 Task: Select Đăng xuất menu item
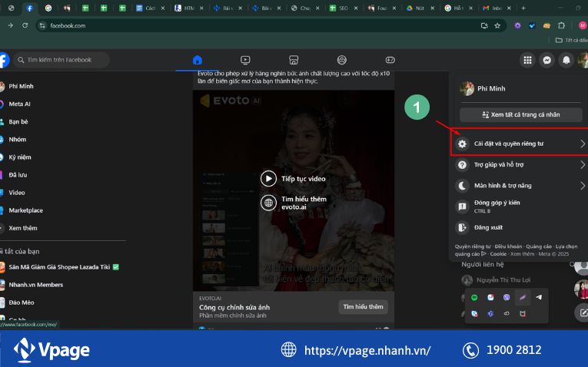click(x=520, y=227)
